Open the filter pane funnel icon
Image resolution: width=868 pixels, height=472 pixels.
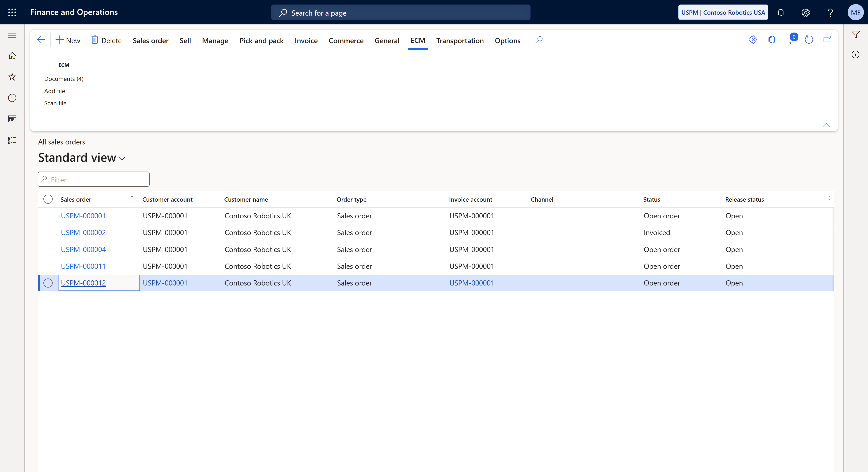856,34
